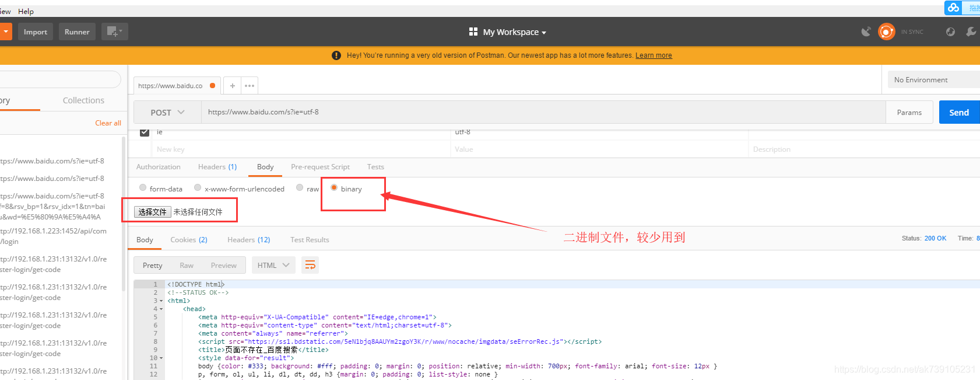The height and width of the screenshot is (380, 980).
Task: Open the Authorization request tab
Action: (x=158, y=167)
